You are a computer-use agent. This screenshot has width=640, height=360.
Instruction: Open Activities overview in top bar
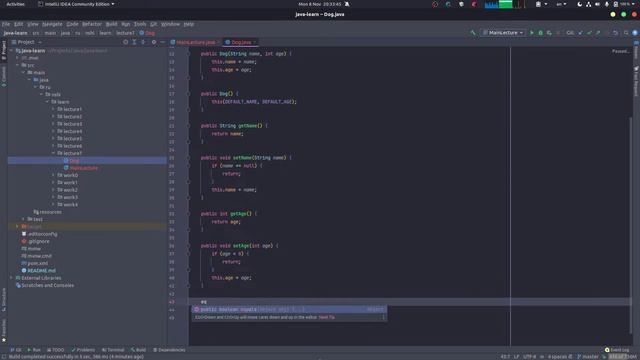coord(15,4)
